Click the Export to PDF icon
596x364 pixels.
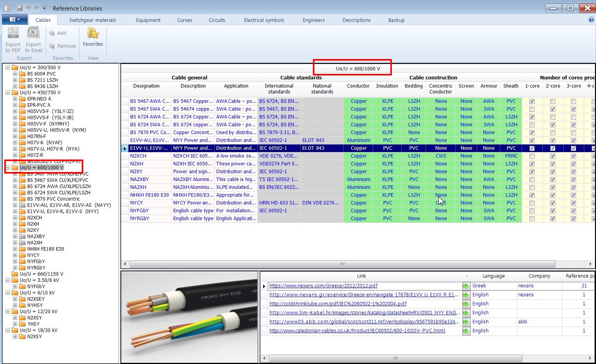(x=13, y=34)
